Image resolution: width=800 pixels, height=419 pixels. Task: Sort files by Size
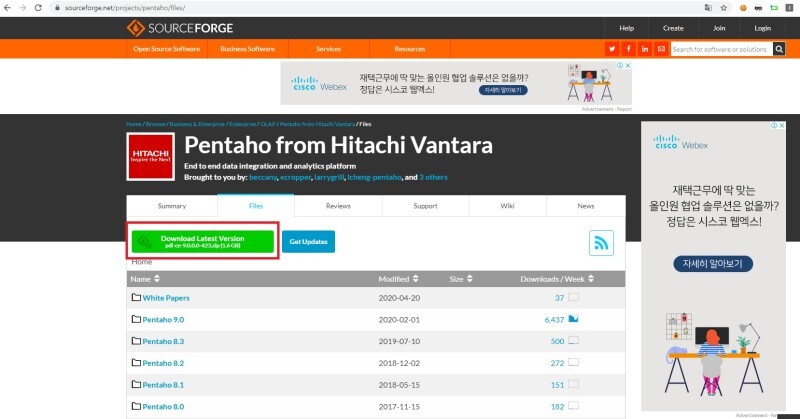tap(461, 279)
